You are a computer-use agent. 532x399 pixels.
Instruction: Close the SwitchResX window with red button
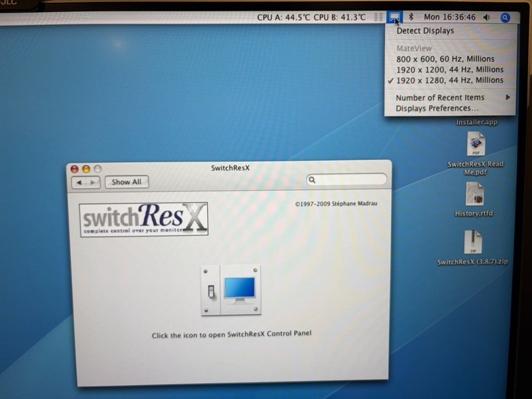click(x=75, y=169)
